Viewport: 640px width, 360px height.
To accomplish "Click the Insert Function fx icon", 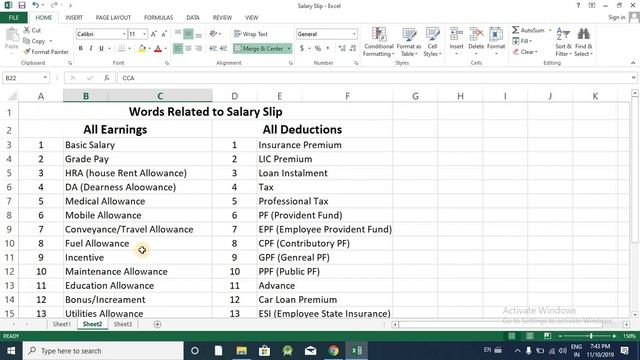I will click(107, 78).
